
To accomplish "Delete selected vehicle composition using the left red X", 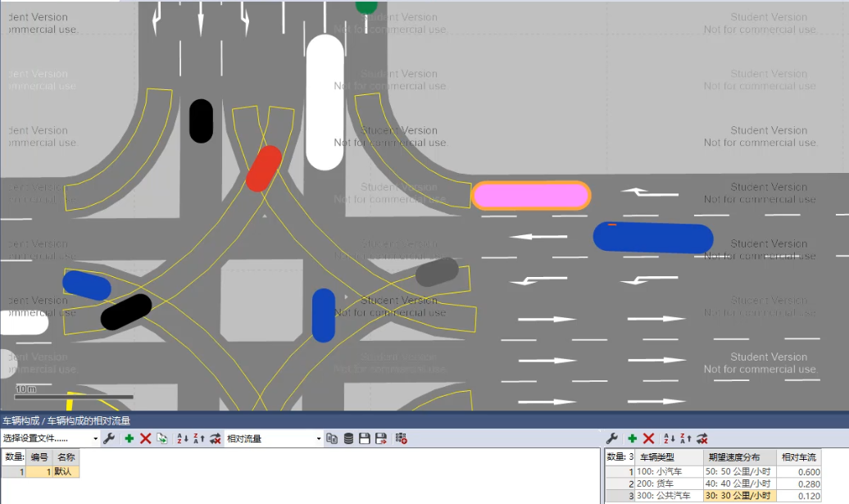I will [145, 438].
